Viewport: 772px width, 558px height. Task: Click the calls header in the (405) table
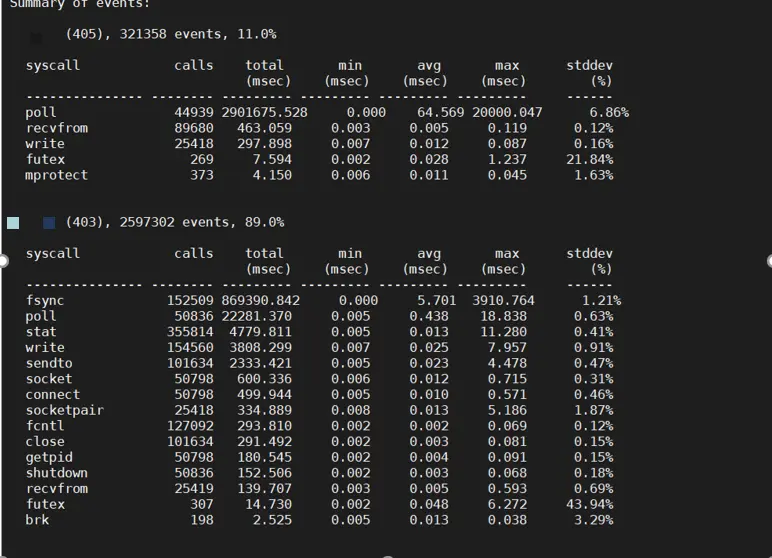(193, 65)
